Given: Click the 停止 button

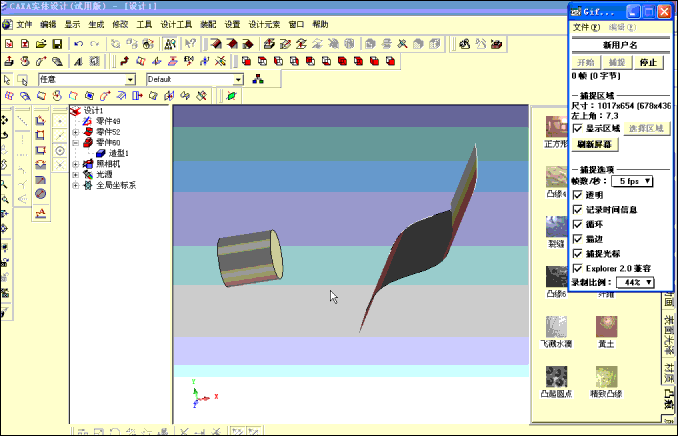Looking at the screenshot, I should tap(648, 62).
